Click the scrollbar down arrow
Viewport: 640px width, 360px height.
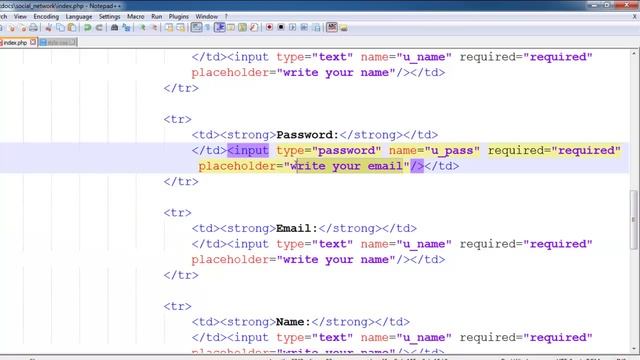click(633, 349)
